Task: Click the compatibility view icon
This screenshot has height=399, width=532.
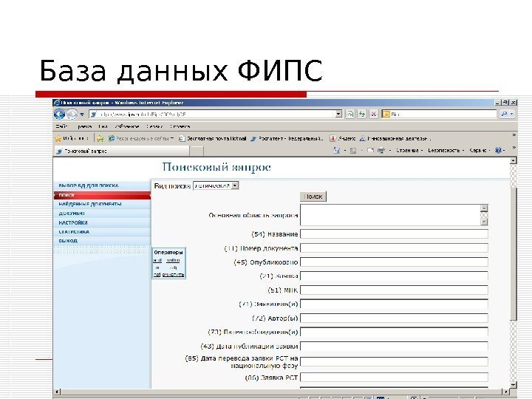Action: [349, 115]
